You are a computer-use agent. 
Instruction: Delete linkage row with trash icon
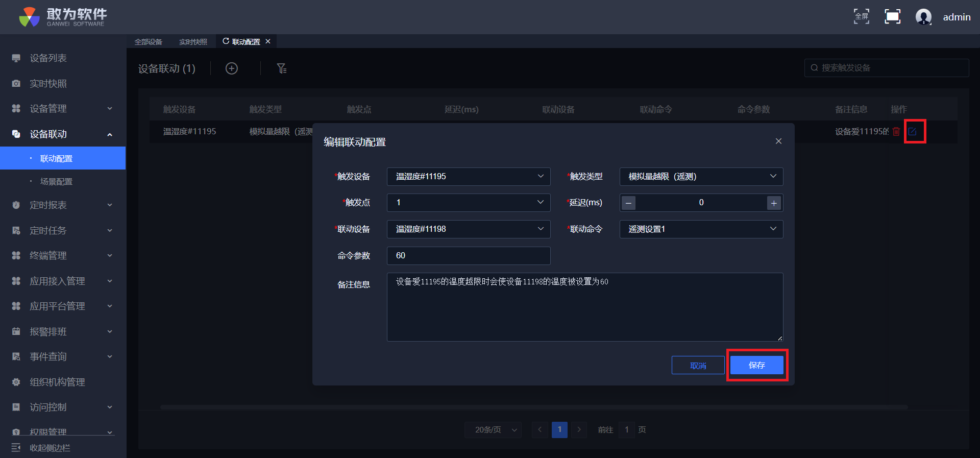pos(896,132)
